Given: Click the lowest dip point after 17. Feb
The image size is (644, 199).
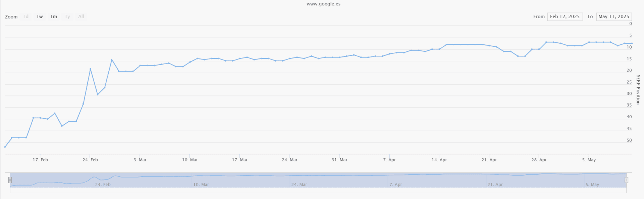Looking at the screenshot, I should click(62, 126).
